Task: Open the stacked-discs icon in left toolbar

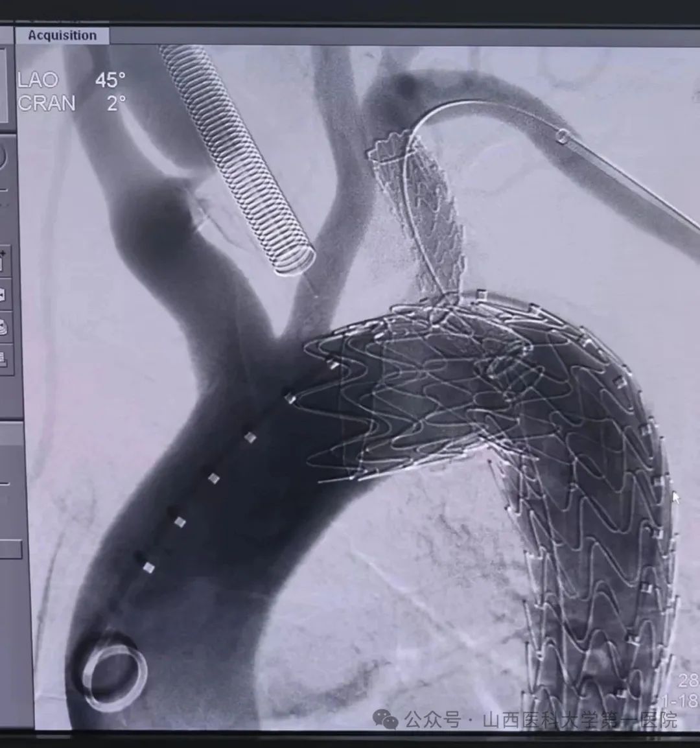Action: [x=3, y=327]
